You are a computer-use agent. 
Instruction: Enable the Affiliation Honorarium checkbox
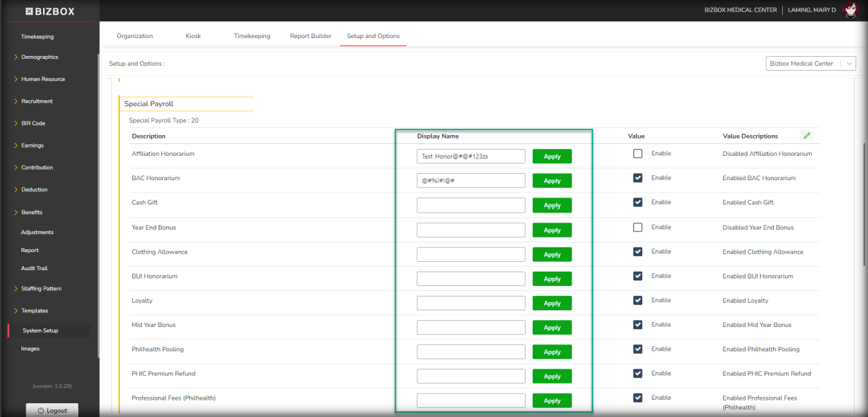click(x=638, y=154)
